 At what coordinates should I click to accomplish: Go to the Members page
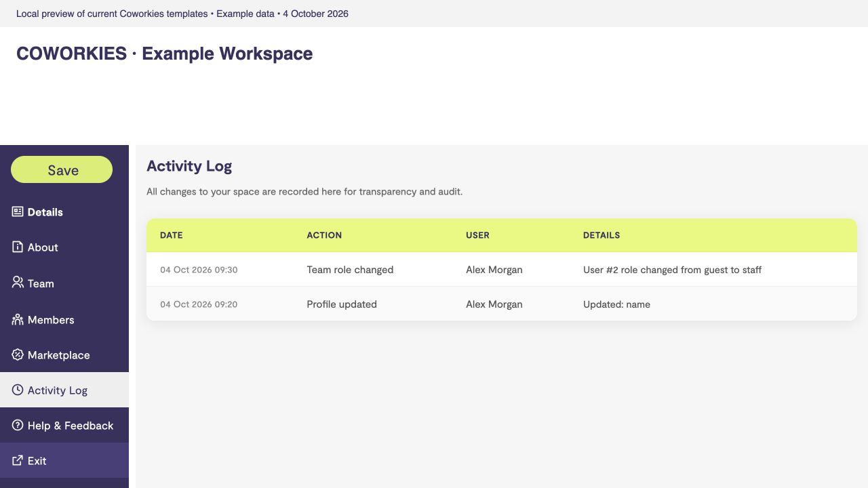[x=64, y=319]
